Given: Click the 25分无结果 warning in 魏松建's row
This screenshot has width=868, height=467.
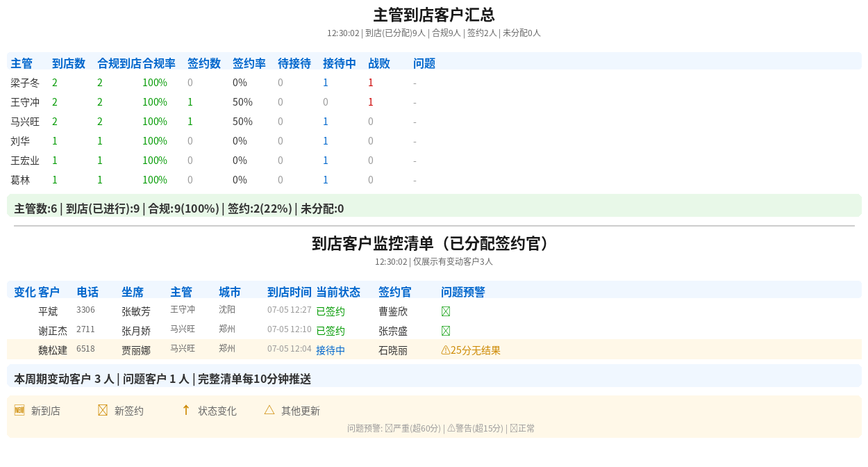Looking at the screenshot, I should point(471,350).
